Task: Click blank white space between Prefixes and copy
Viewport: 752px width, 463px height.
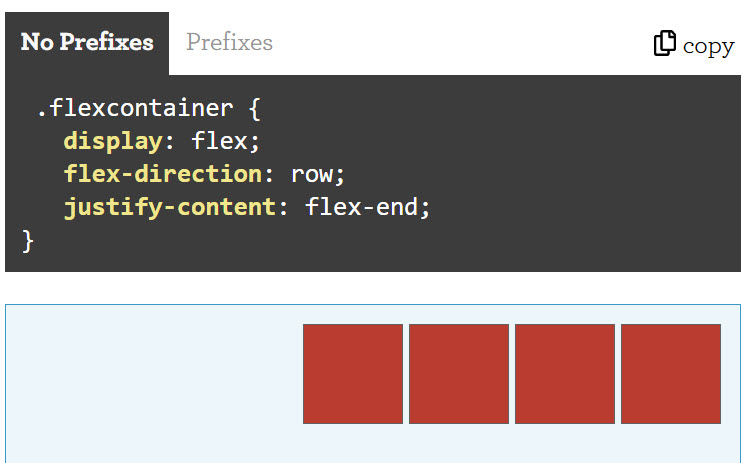Action: coord(460,43)
